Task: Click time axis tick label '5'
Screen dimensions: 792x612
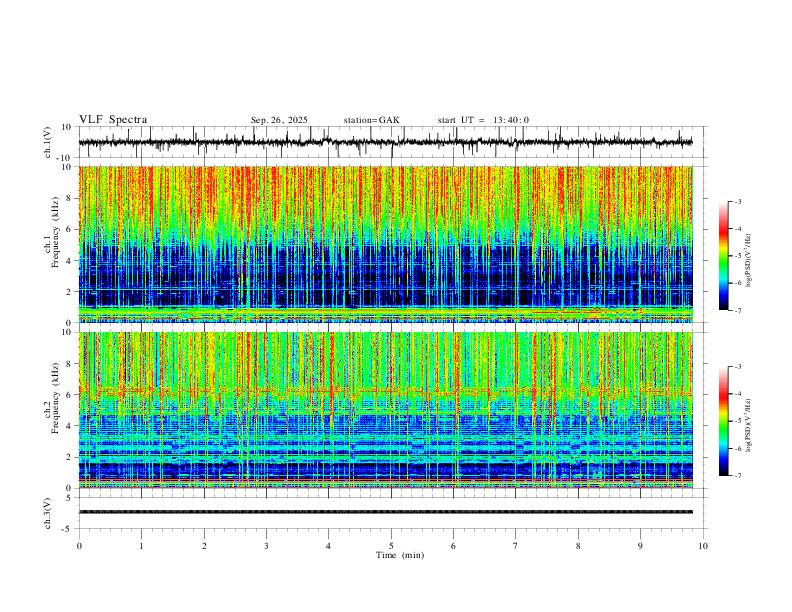Action: (x=391, y=546)
